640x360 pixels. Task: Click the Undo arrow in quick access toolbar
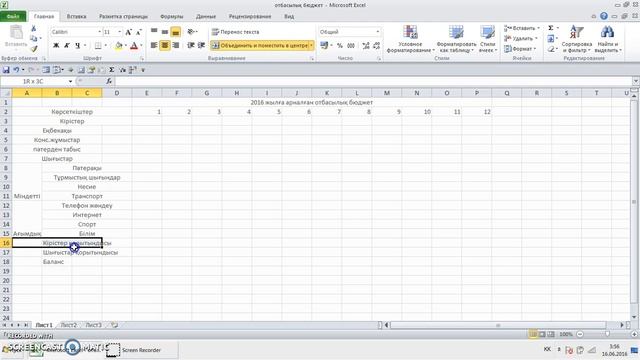(16, 70)
